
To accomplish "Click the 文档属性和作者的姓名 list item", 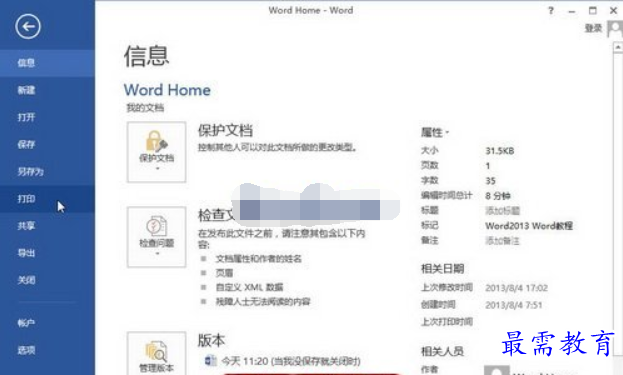I will [258, 259].
